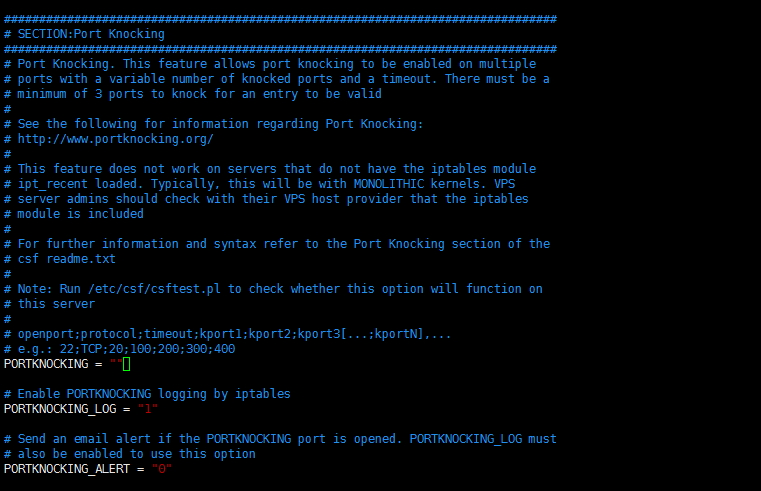Click the "Send an email alert" comment line
The width and height of the screenshot is (761, 491).
pos(280,439)
